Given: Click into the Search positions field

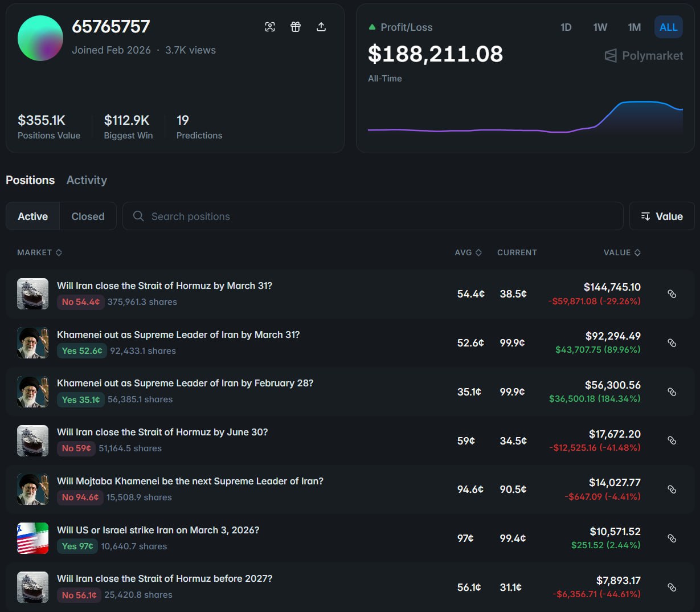Looking at the screenshot, I should coord(376,217).
